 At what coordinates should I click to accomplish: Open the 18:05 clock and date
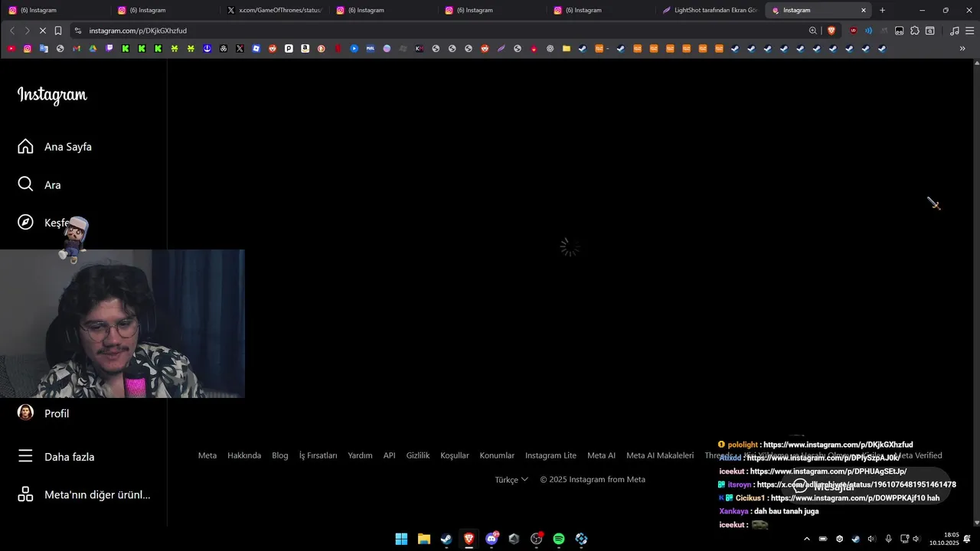tap(944, 539)
